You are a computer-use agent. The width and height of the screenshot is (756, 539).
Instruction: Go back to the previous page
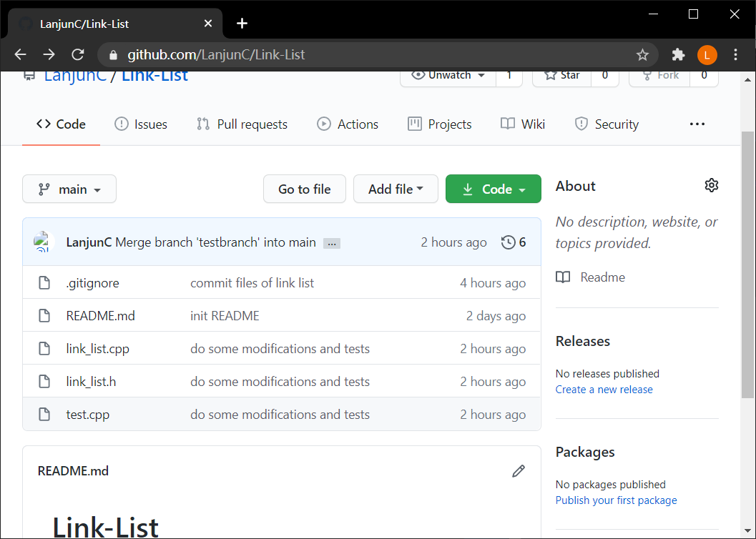click(x=20, y=54)
